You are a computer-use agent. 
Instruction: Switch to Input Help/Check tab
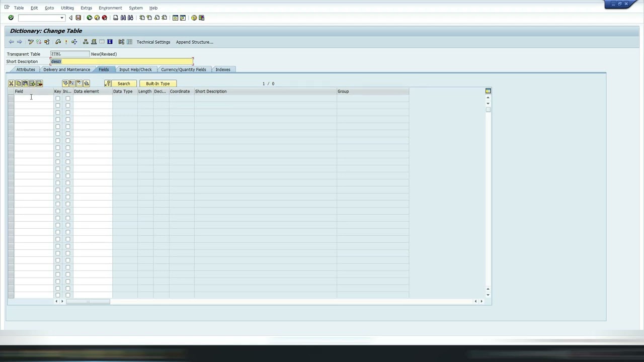pyautogui.click(x=135, y=69)
